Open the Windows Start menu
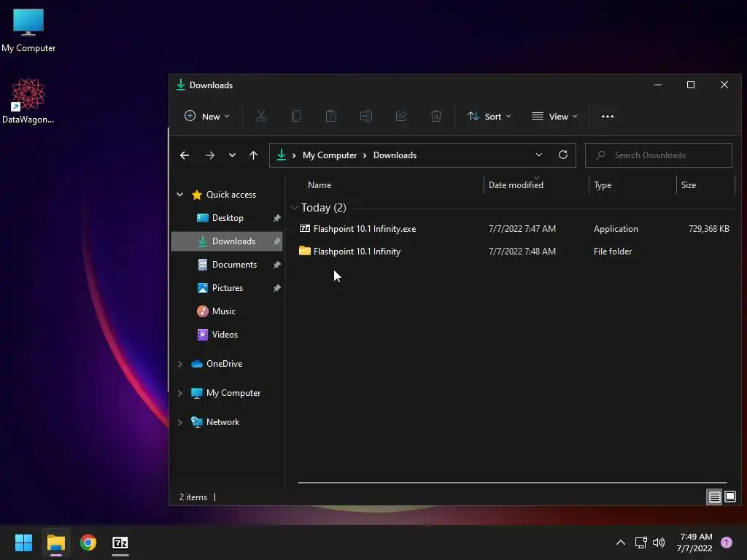This screenshot has height=560, width=747. 23,542
